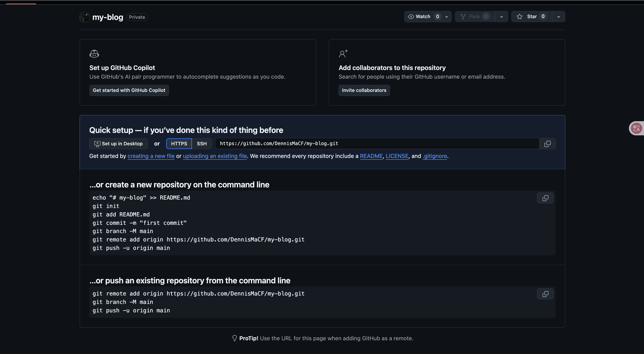Click the GitHub Copilot icon
The image size is (644, 354).
click(x=94, y=54)
